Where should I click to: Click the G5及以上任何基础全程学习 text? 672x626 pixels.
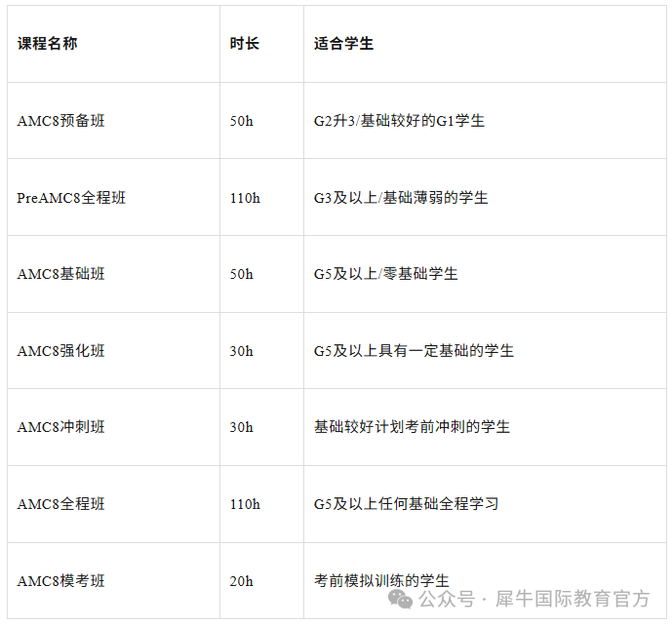tap(407, 503)
